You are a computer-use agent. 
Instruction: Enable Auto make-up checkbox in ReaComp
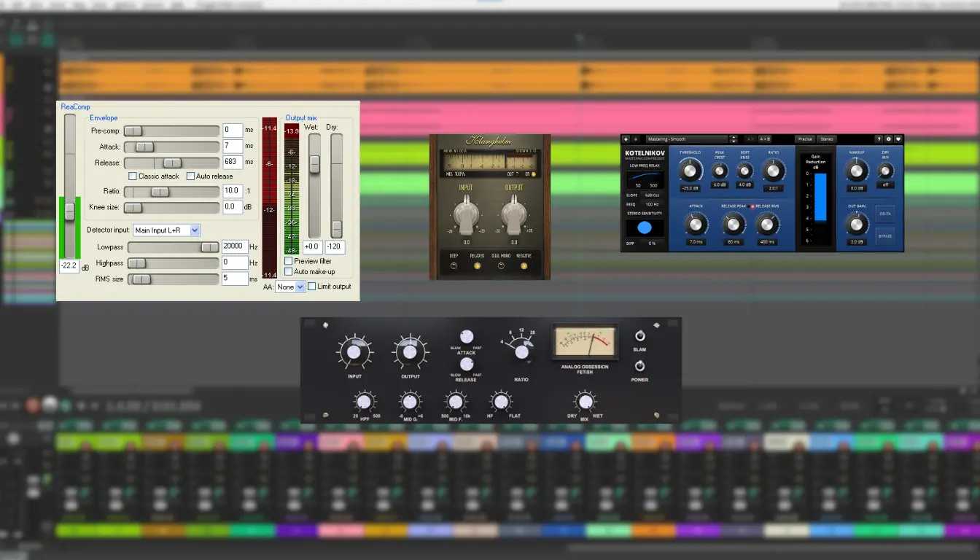click(289, 271)
